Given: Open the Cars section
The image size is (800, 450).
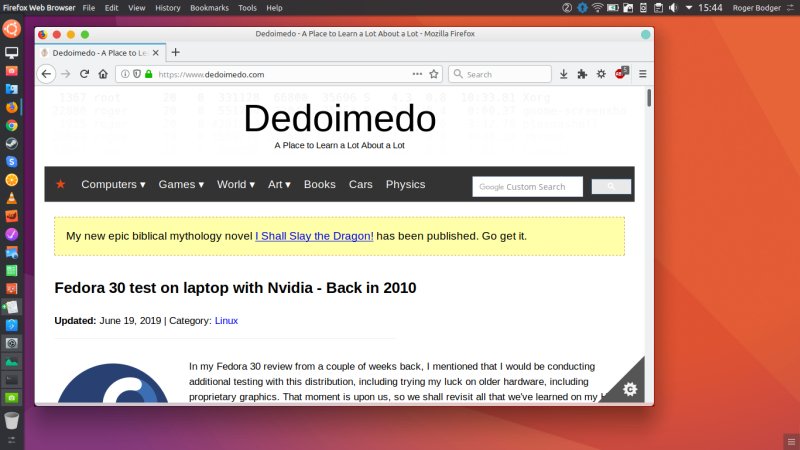Looking at the screenshot, I should pyautogui.click(x=361, y=184).
